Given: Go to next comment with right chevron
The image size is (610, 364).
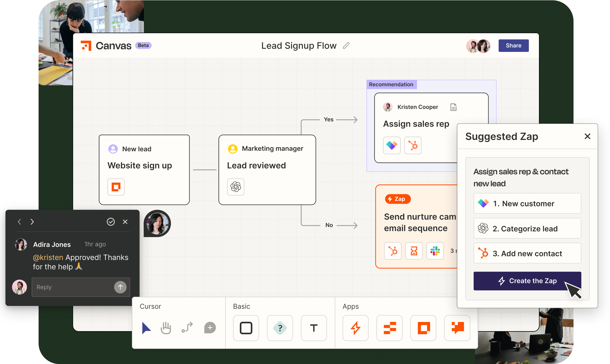Looking at the screenshot, I should point(32,222).
